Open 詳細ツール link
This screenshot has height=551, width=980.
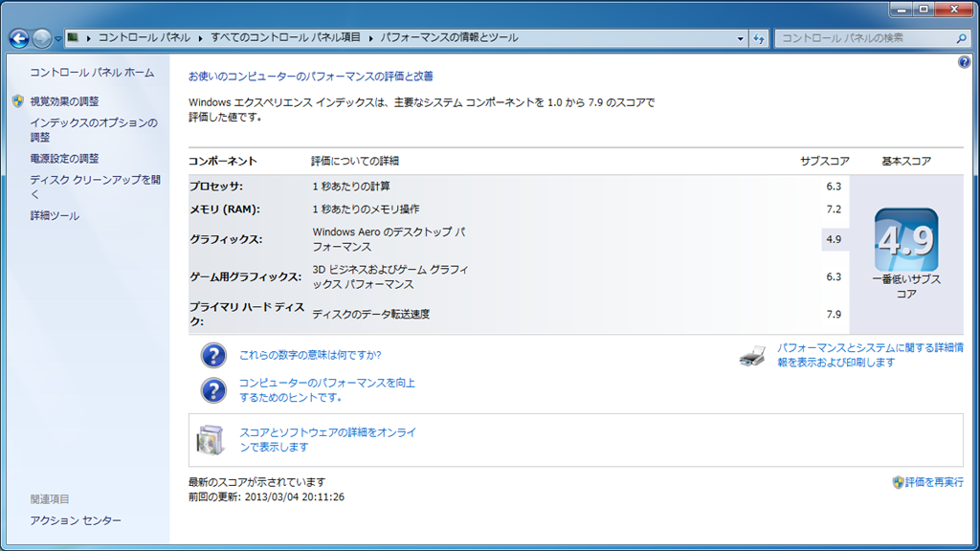(55, 215)
